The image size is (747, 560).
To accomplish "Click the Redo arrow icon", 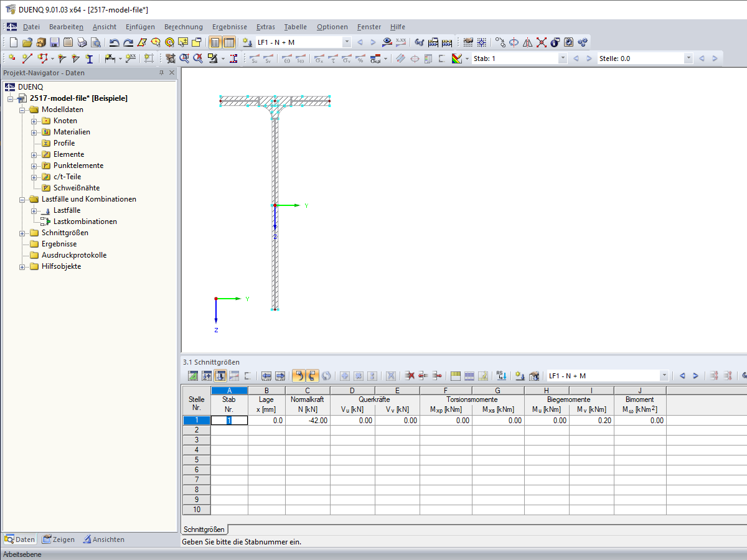I will click(128, 42).
